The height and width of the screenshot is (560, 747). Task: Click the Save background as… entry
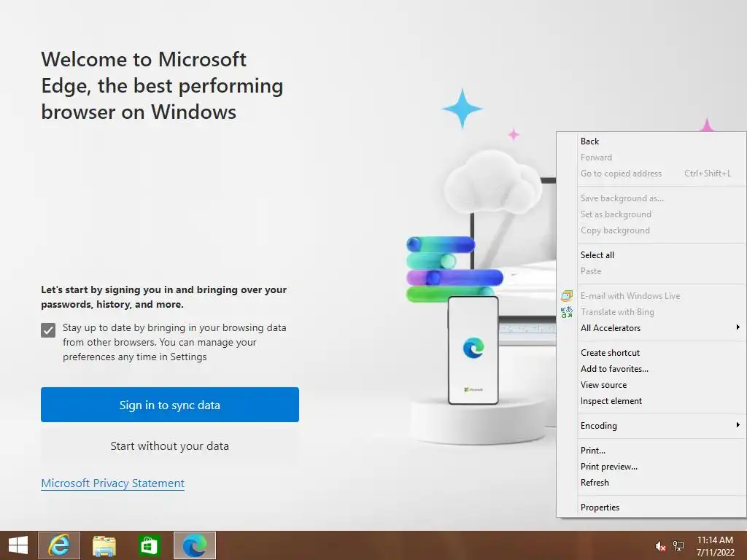click(651, 198)
